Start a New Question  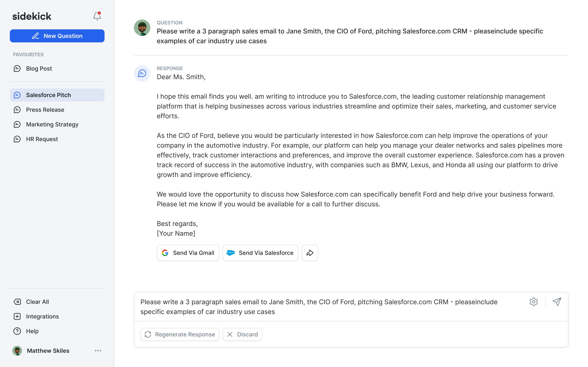click(57, 36)
